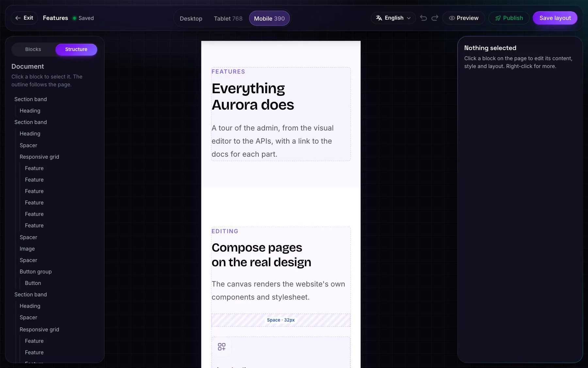Select the first Section band in outline
The width and height of the screenshot is (588, 368).
click(x=30, y=99)
